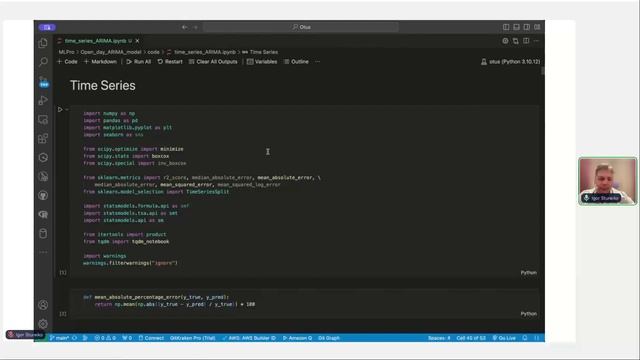The height and width of the screenshot is (360, 640).
Task: Split the editor right
Action: click(526, 41)
